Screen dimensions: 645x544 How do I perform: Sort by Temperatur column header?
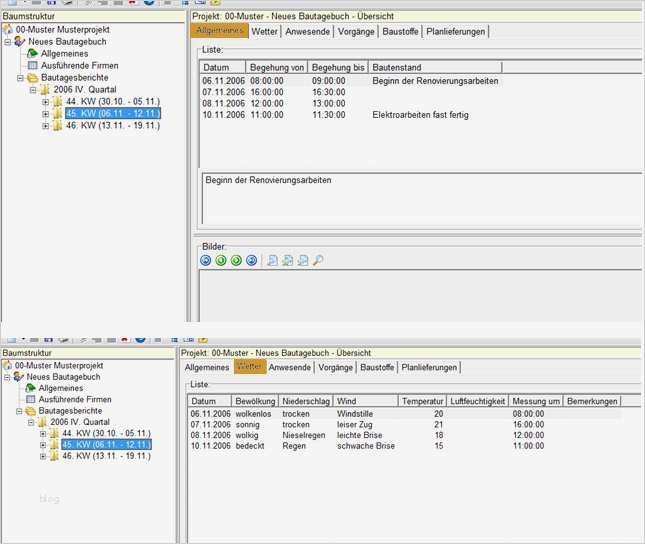coord(422,401)
